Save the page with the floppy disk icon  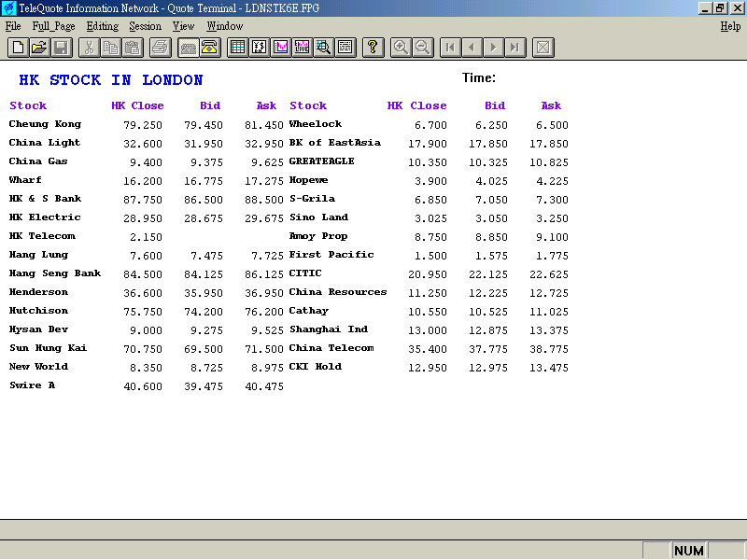tap(62, 48)
